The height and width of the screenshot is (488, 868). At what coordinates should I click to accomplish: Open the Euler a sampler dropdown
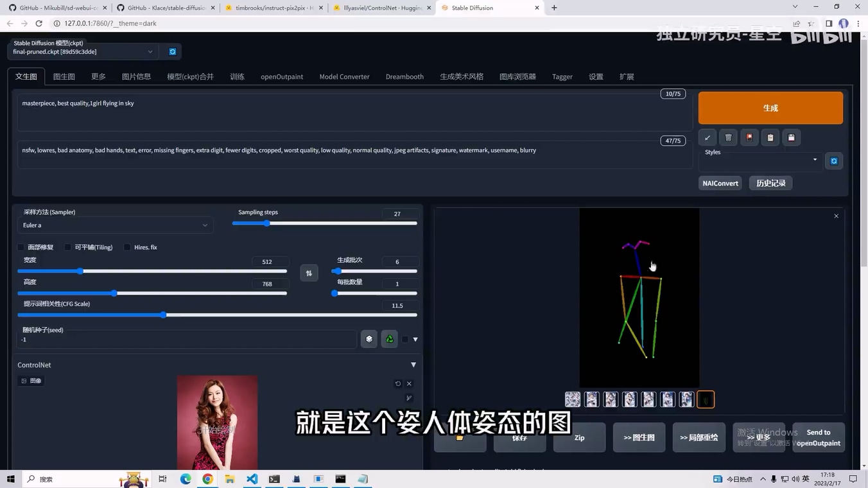point(115,225)
